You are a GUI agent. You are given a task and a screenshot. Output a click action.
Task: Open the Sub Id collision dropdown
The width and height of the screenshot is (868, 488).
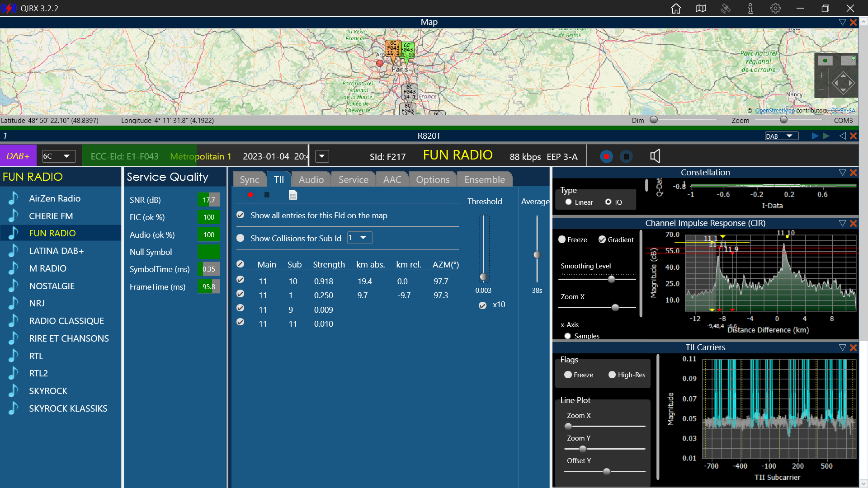click(x=360, y=238)
